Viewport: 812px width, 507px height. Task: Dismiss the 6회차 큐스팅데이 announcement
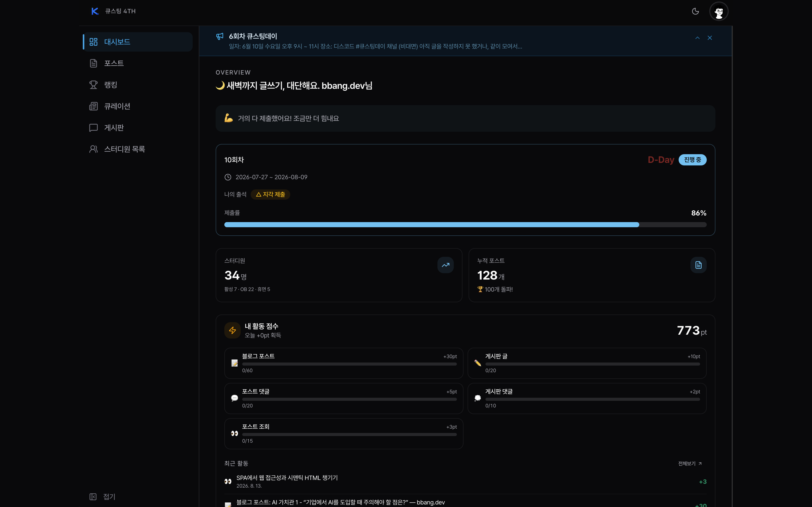[710, 38]
